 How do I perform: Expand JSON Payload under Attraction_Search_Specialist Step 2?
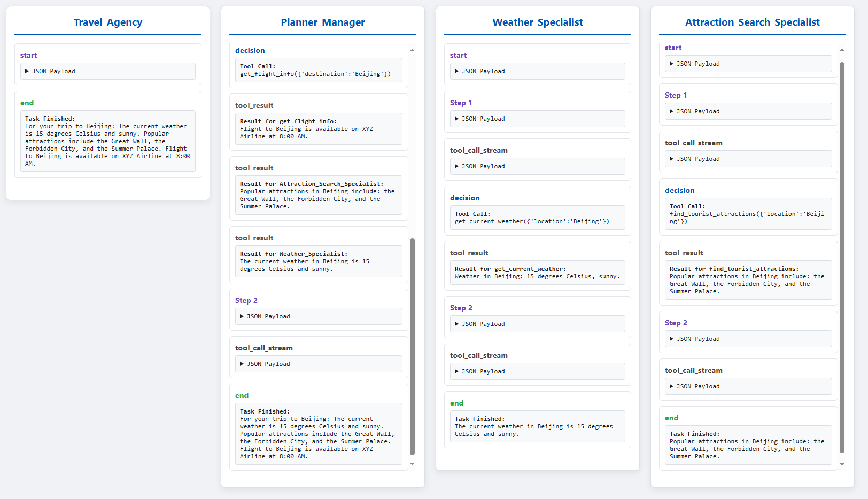[x=748, y=339]
